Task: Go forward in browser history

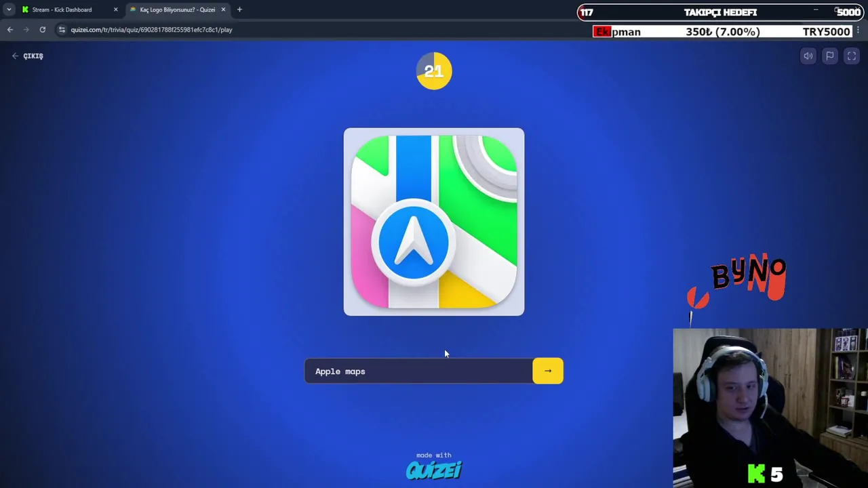Action: 26,29
